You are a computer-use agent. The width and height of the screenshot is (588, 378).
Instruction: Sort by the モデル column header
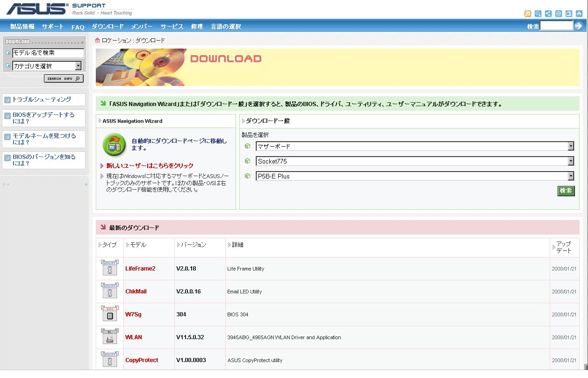pyautogui.click(x=138, y=245)
